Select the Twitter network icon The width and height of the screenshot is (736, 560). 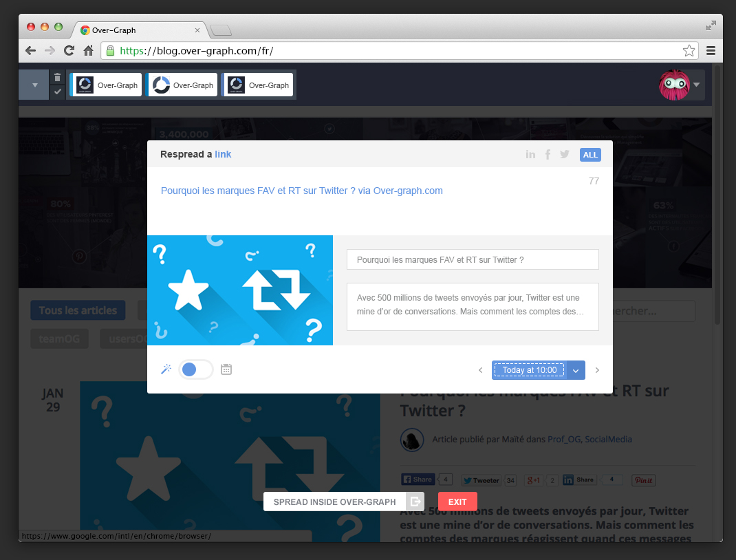565,155
